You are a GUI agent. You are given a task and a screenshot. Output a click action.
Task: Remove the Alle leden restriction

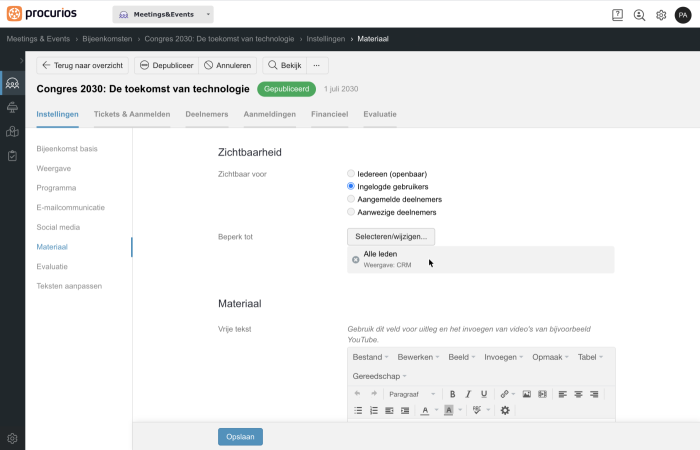[355, 259]
